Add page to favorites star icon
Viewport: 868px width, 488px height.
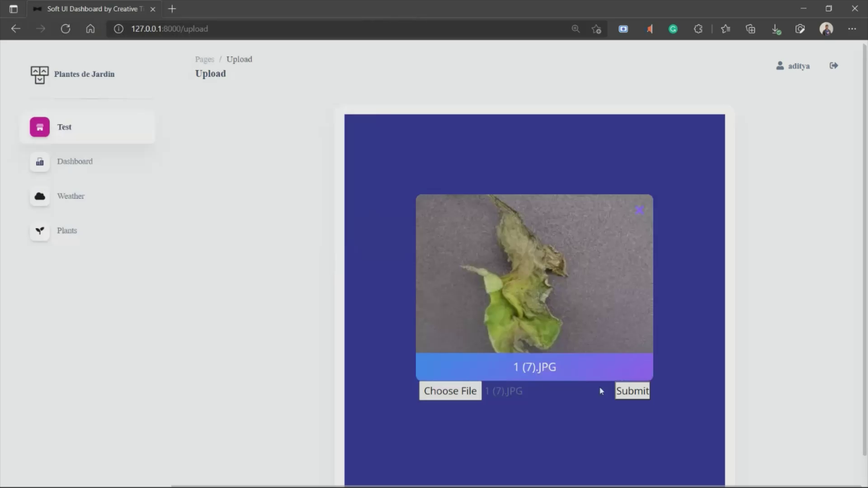click(x=596, y=29)
